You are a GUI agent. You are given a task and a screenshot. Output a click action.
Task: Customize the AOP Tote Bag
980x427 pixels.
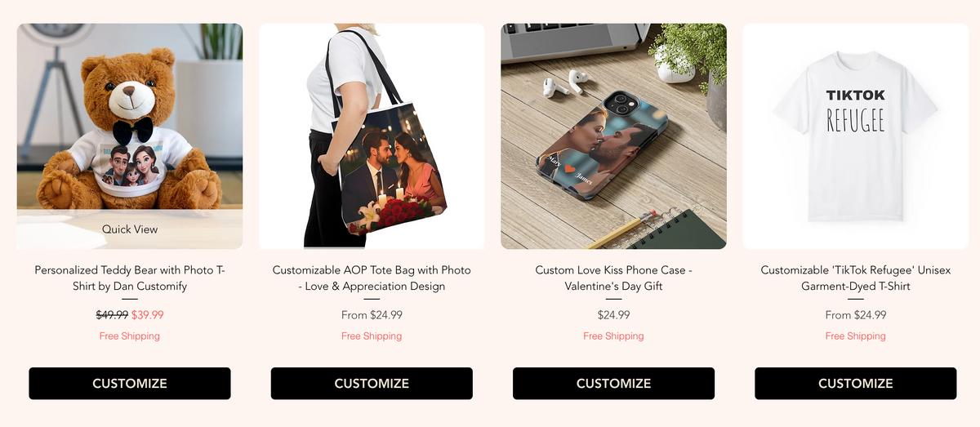point(372,384)
